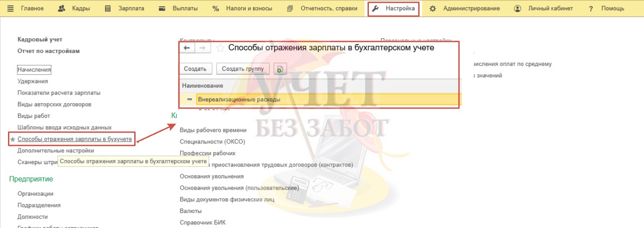Screen dimensions: 644x228
Task: Open Виды авторских договоров
Action: 54,104
